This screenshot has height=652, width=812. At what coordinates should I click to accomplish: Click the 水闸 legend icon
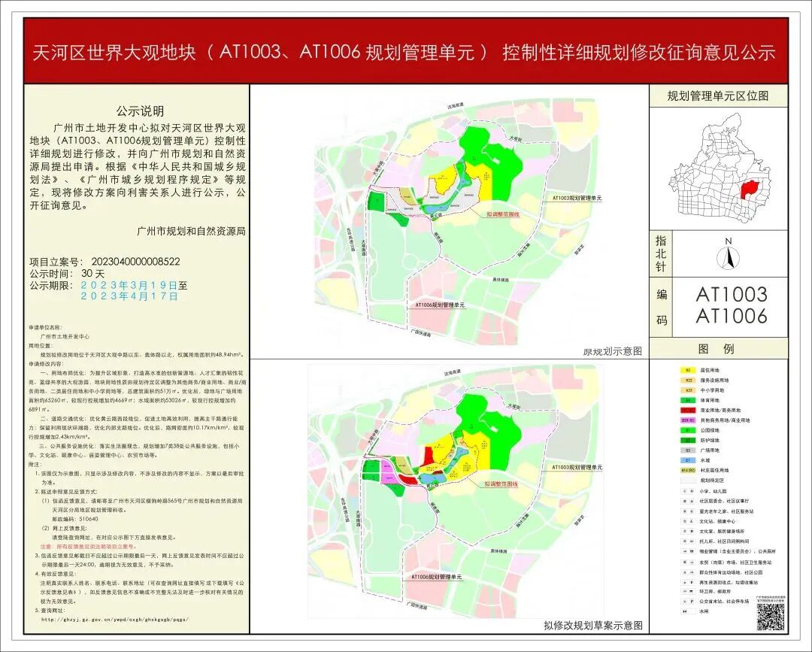683,611
